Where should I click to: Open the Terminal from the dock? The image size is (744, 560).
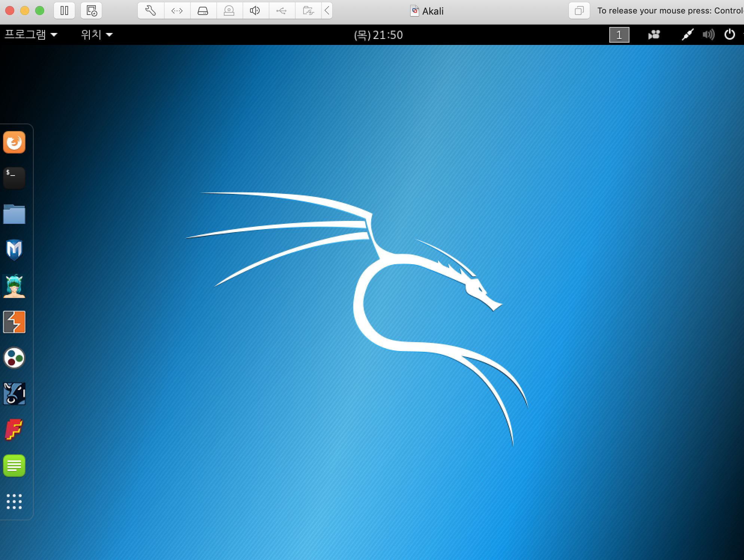14,178
